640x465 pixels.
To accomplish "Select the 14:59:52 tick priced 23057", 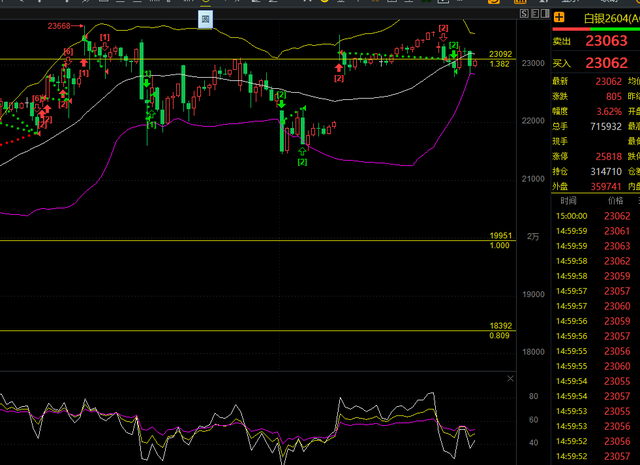I will (x=596, y=456).
